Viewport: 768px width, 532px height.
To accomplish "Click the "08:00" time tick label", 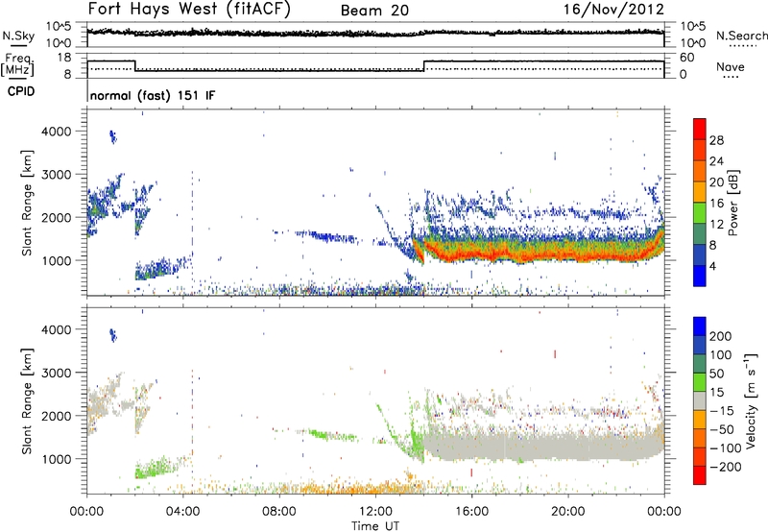I will (x=279, y=512).
